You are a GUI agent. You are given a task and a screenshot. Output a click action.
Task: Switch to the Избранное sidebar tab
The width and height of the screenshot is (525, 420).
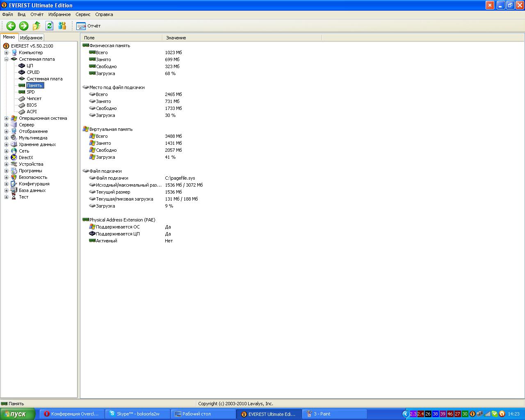pyautogui.click(x=31, y=38)
